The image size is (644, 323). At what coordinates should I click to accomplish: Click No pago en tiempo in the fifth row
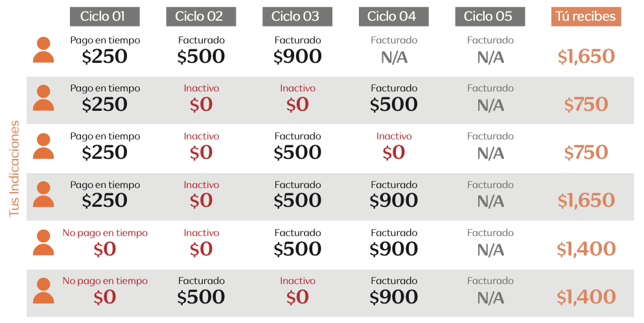pyautogui.click(x=105, y=233)
